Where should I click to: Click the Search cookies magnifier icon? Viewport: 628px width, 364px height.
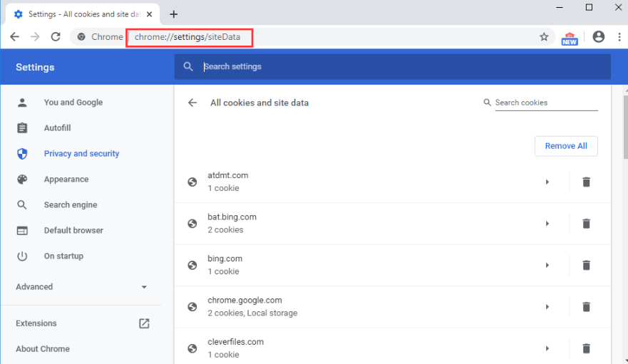487,103
